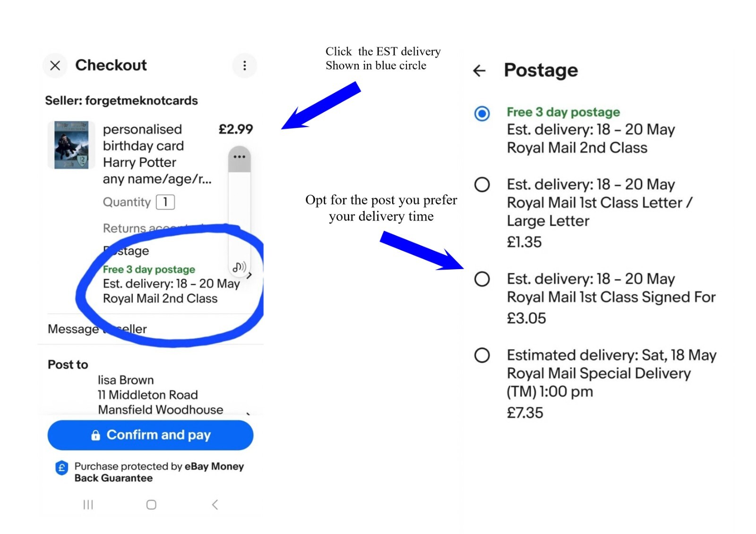
Task: Tap the sound note floating icon
Action: point(239,267)
